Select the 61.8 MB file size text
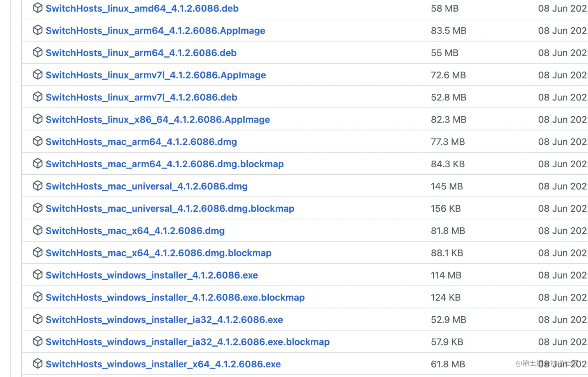The image size is (588, 377). click(448, 363)
